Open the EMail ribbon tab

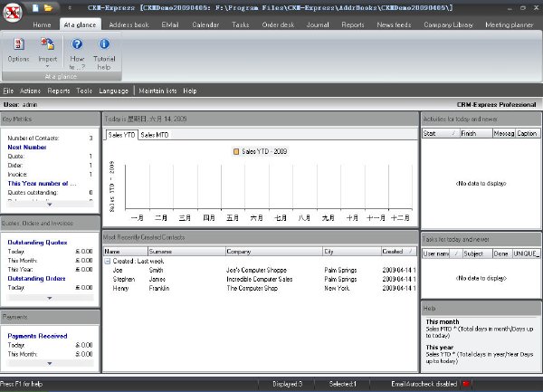(x=170, y=24)
